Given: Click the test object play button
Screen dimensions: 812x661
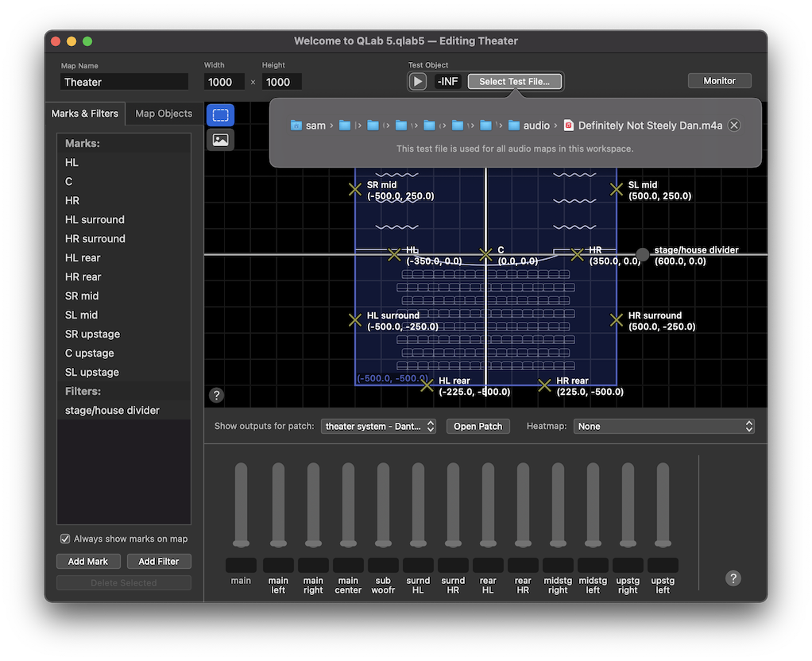Looking at the screenshot, I should [x=418, y=81].
